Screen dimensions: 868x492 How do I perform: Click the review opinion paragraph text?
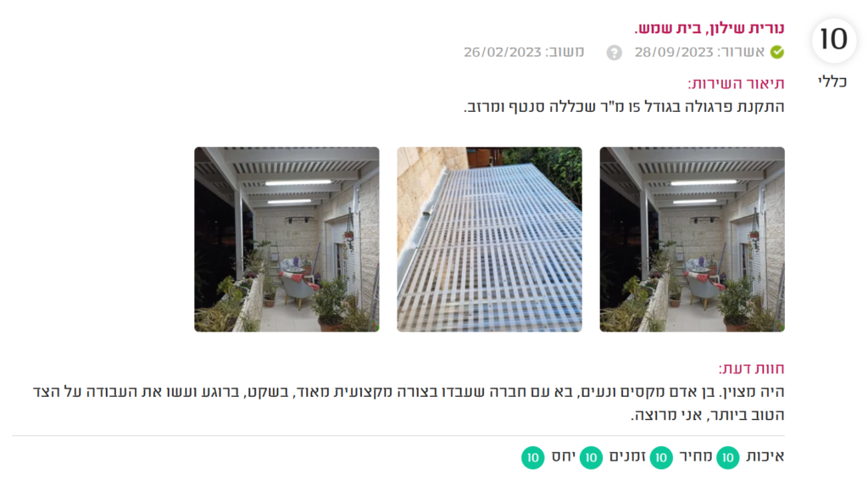click(x=409, y=403)
